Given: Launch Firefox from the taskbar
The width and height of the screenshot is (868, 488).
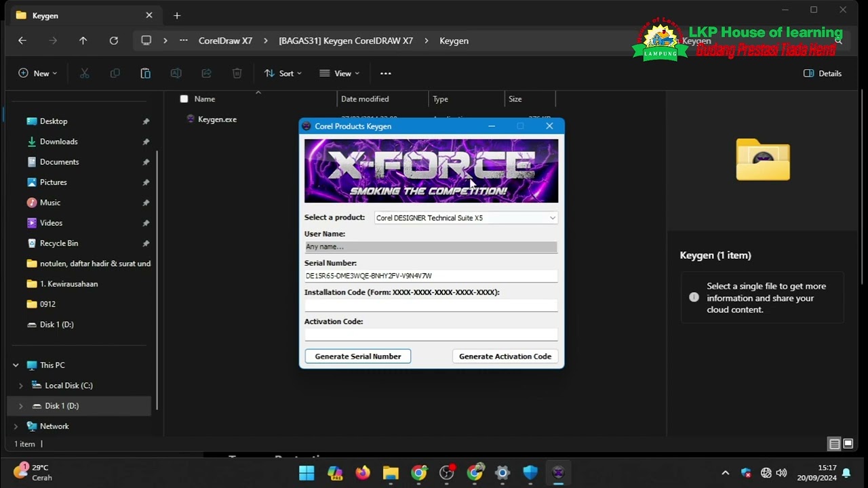Looking at the screenshot, I should [x=363, y=472].
